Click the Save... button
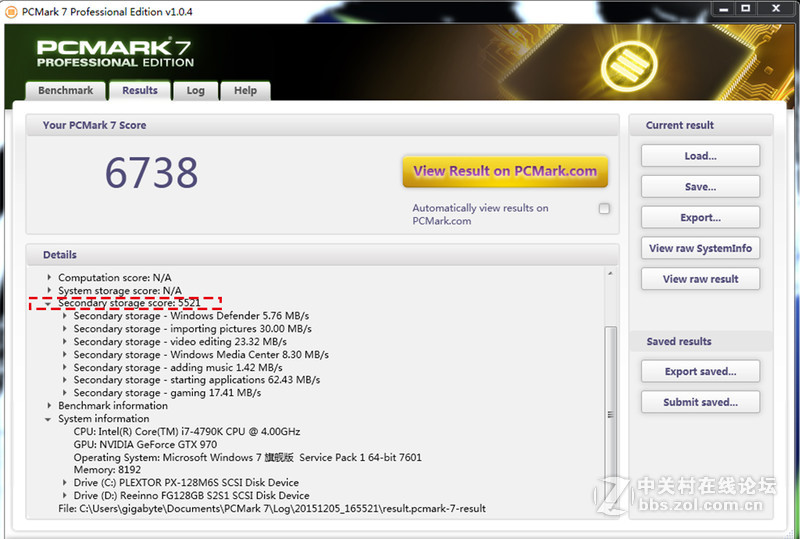Viewport: 800px width, 539px height. click(700, 187)
